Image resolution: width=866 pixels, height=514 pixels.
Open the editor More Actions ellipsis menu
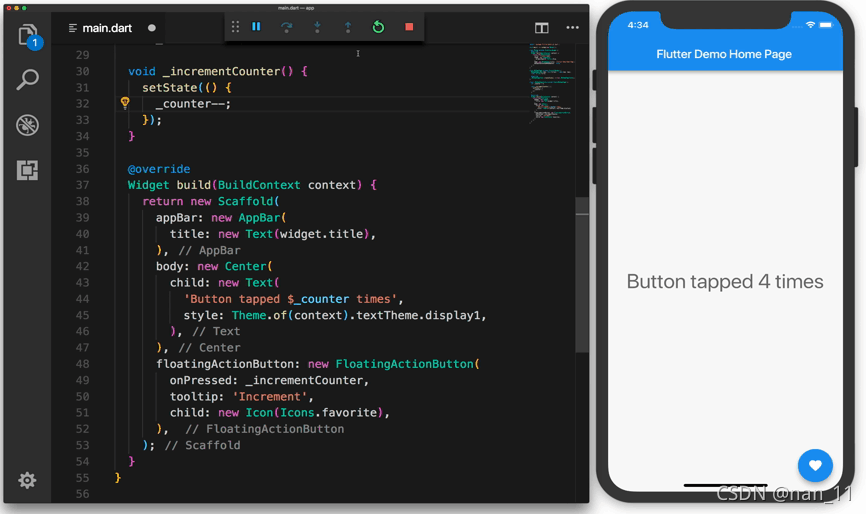pos(573,28)
